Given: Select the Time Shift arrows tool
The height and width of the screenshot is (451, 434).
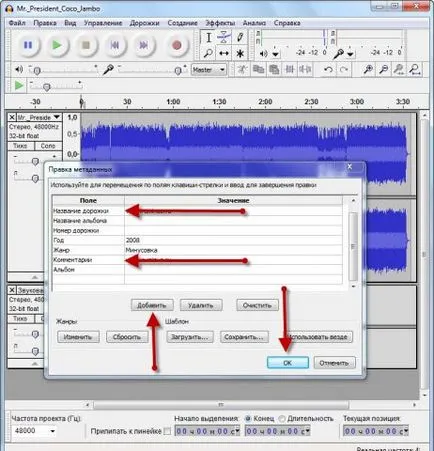Looking at the screenshot, I should pyautogui.click(x=224, y=53).
